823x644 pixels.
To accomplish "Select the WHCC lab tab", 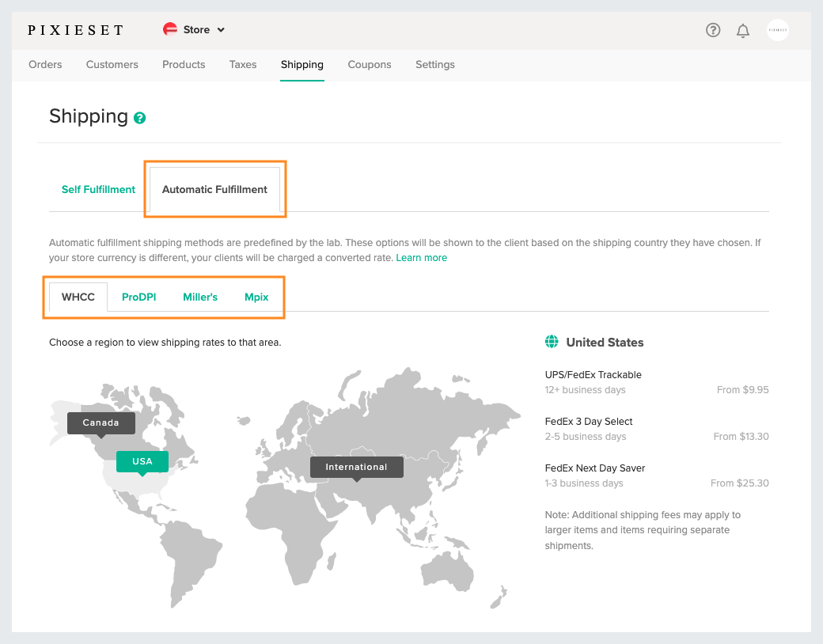I will pyautogui.click(x=78, y=297).
